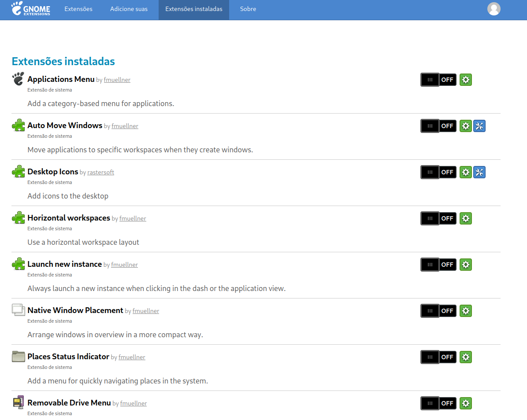Image resolution: width=527 pixels, height=420 pixels.
Task: Click the Native Window Placement windows icon
Action: point(18,310)
